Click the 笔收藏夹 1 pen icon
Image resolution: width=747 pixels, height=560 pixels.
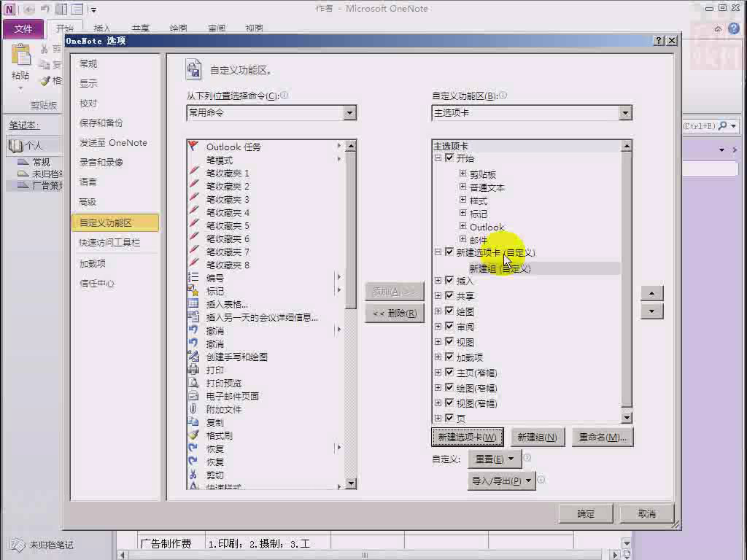click(x=193, y=172)
